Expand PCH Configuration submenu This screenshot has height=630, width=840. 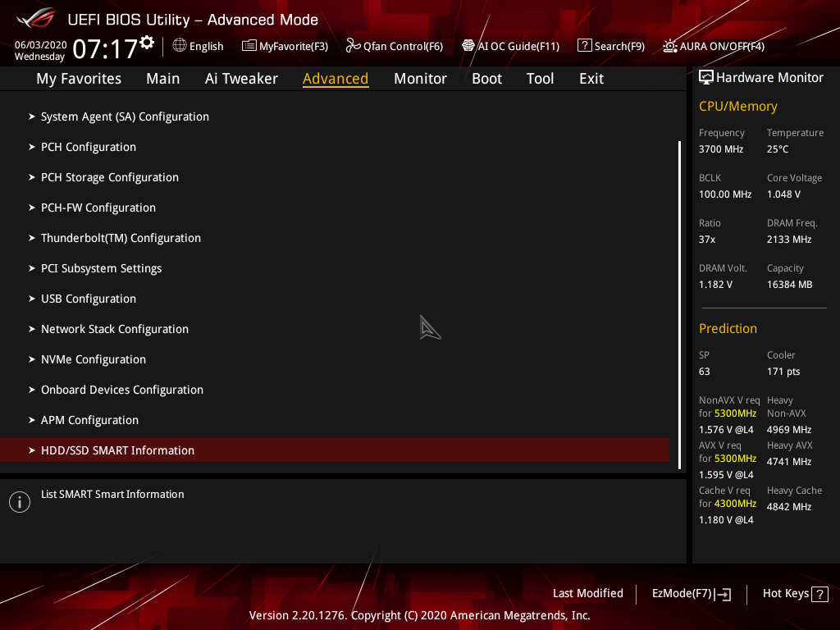click(89, 147)
